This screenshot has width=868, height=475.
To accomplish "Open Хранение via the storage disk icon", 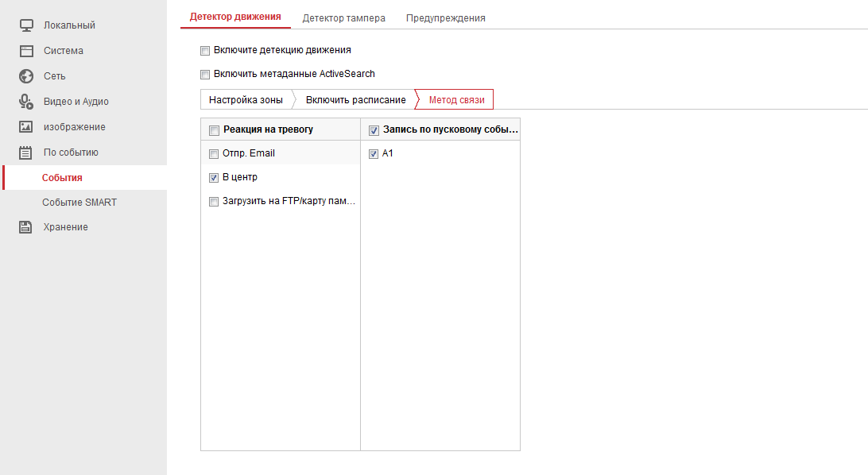I will (x=25, y=226).
